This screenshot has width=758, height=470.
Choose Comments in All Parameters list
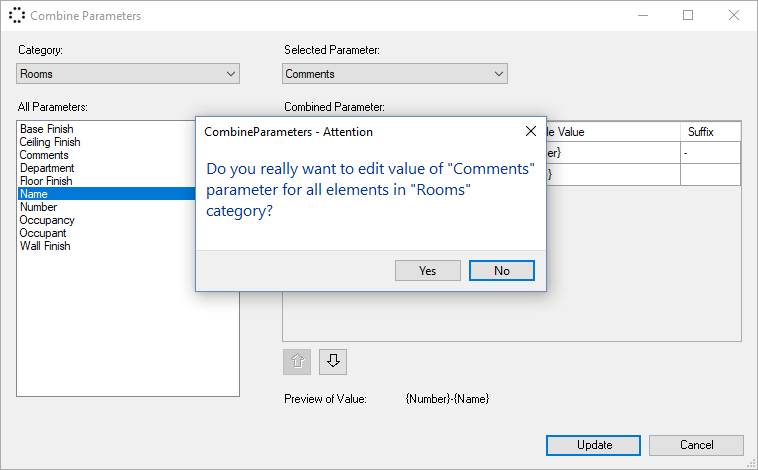pyautogui.click(x=44, y=155)
